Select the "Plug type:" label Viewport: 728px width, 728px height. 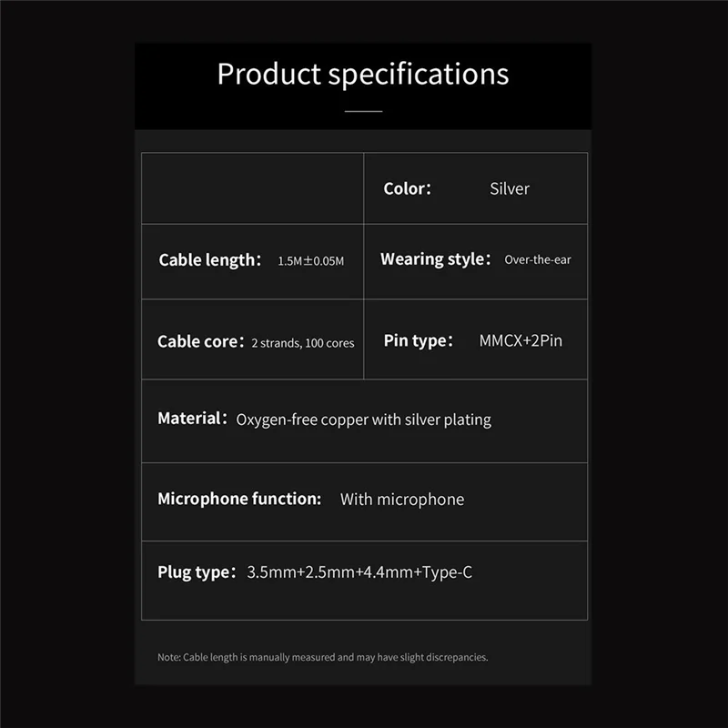pos(197,572)
